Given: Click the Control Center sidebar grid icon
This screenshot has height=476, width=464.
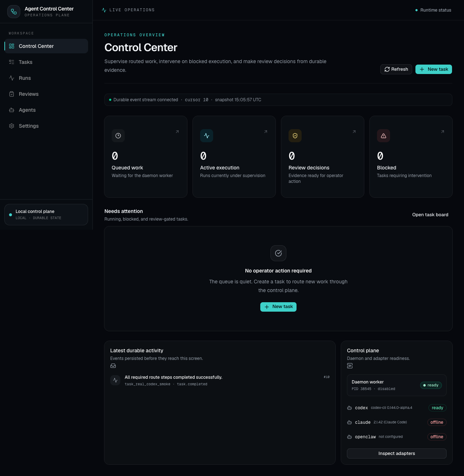Looking at the screenshot, I should (x=12, y=46).
